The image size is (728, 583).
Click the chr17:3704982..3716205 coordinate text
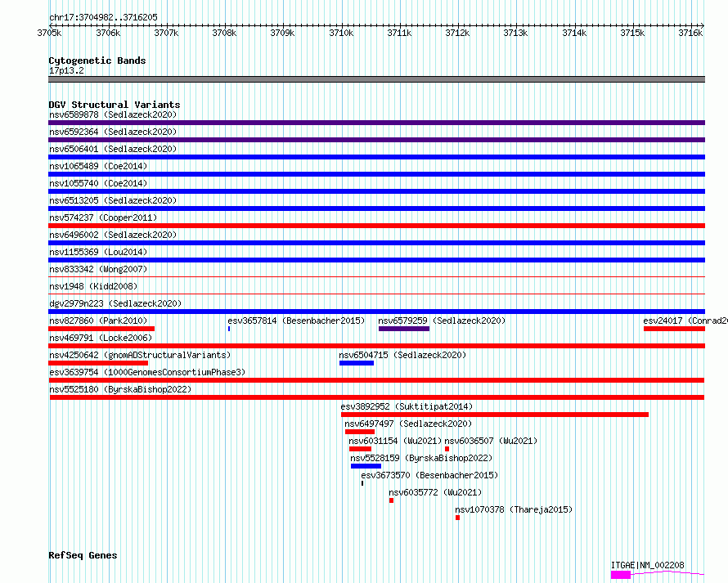pos(103,17)
